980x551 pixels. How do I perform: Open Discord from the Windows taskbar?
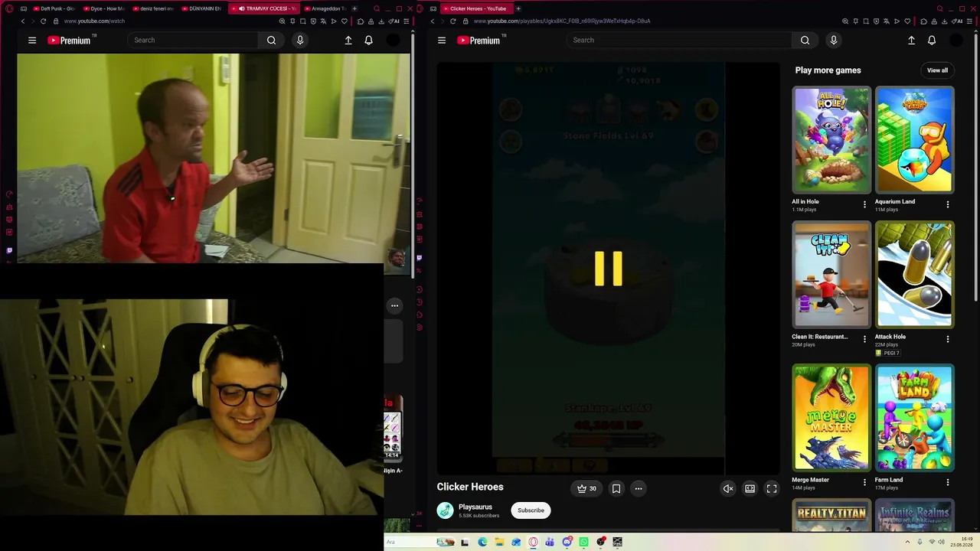567,542
